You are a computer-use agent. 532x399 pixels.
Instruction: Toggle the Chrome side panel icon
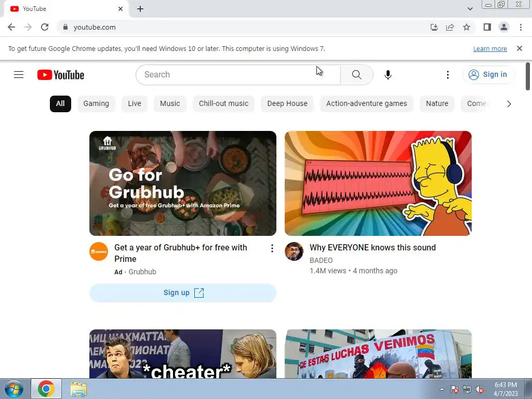tap(487, 27)
